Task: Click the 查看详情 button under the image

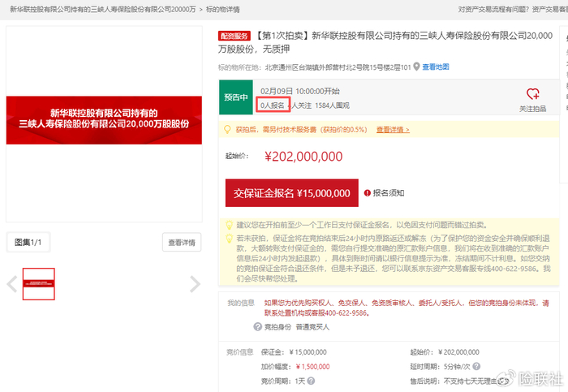Action: click(182, 243)
